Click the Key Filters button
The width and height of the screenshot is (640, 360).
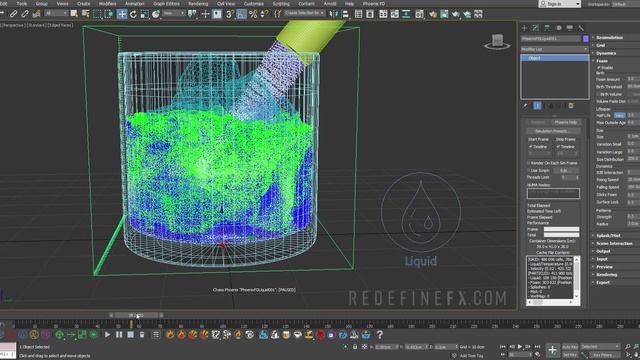[604, 355]
